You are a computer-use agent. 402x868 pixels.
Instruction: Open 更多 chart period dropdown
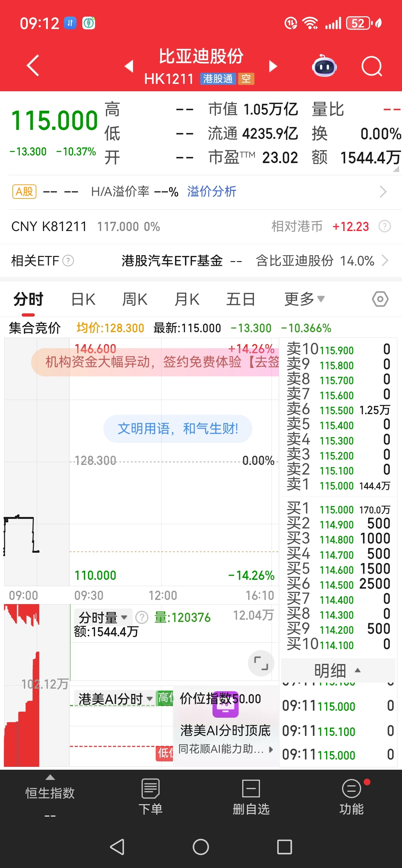click(x=305, y=299)
